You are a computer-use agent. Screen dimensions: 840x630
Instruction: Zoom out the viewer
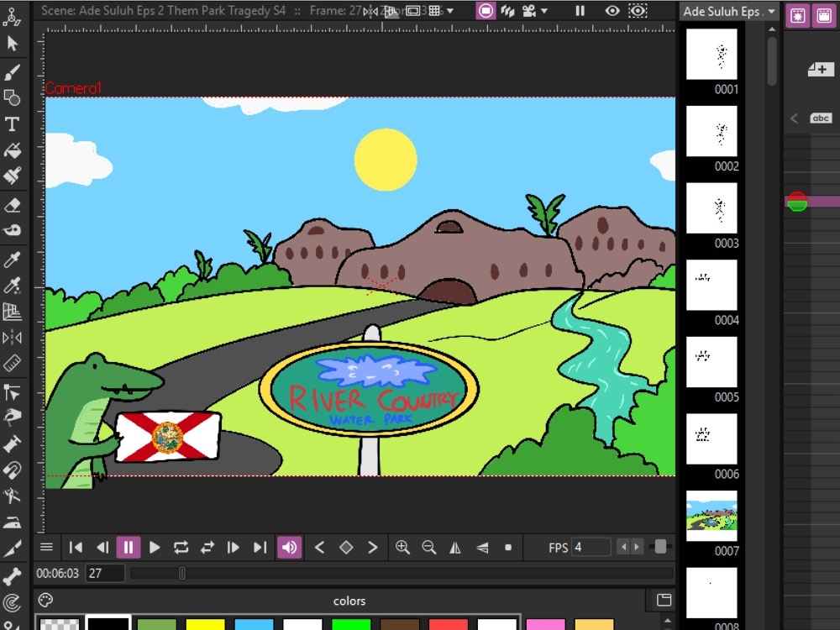pyautogui.click(x=428, y=547)
